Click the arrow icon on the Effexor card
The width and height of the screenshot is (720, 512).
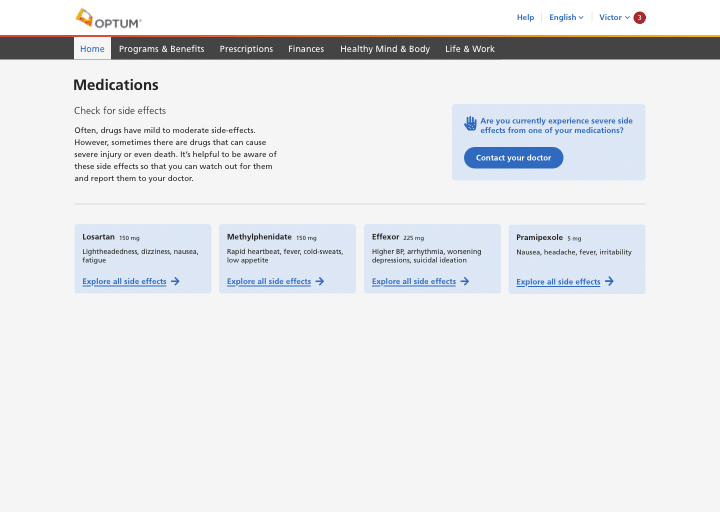(465, 282)
